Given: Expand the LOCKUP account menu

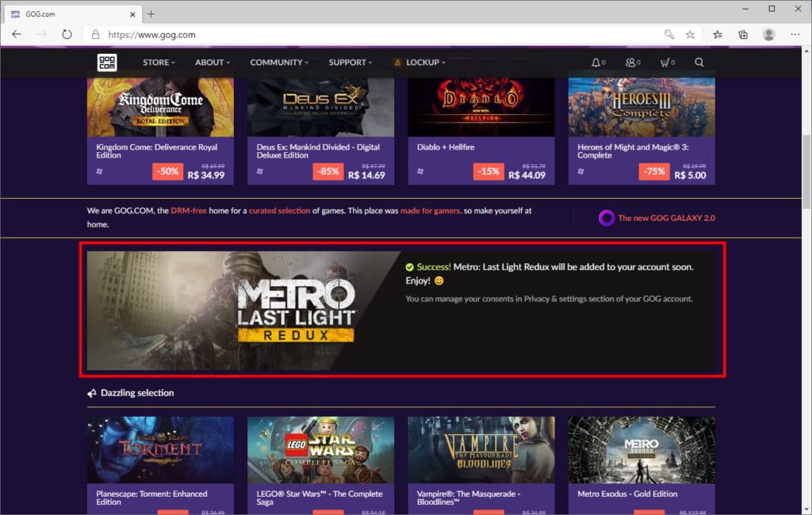Looking at the screenshot, I should (419, 62).
